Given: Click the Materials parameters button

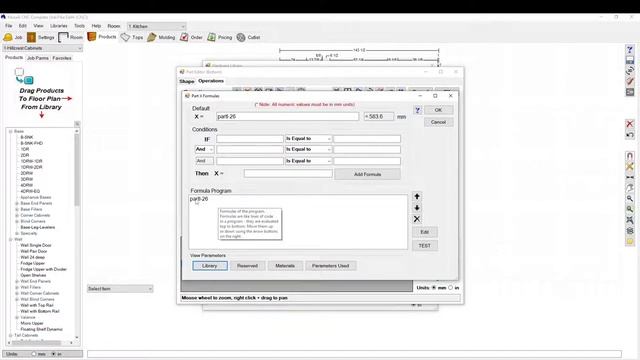Looking at the screenshot, I should click(x=285, y=266).
